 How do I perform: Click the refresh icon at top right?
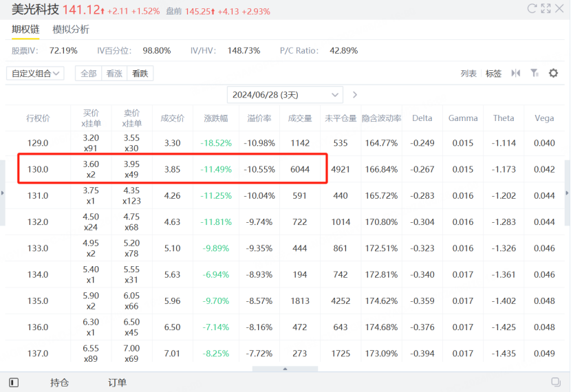point(532,8)
